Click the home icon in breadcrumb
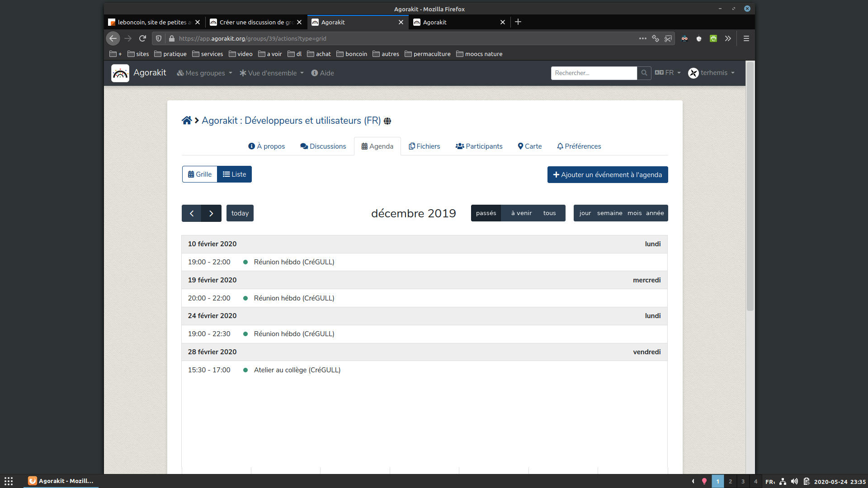868x488 pixels. 186,121
